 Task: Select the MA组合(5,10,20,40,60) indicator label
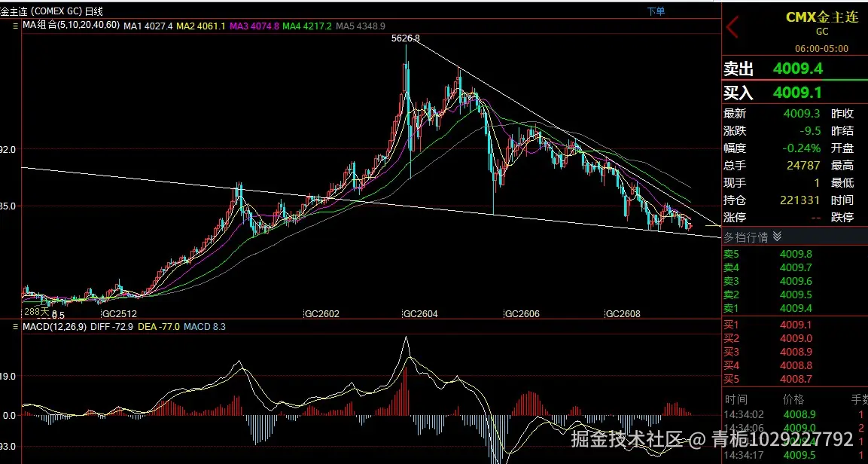coord(71,26)
